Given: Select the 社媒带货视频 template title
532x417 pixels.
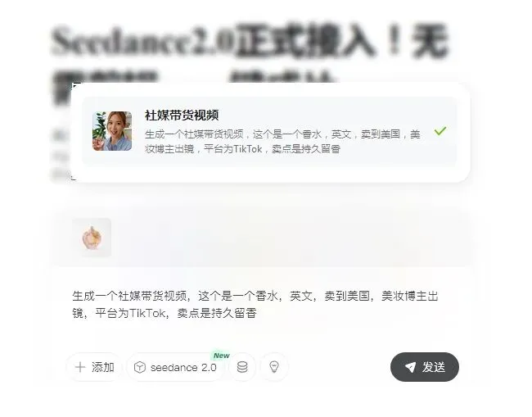Looking at the screenshot, I should pos(182,116).
